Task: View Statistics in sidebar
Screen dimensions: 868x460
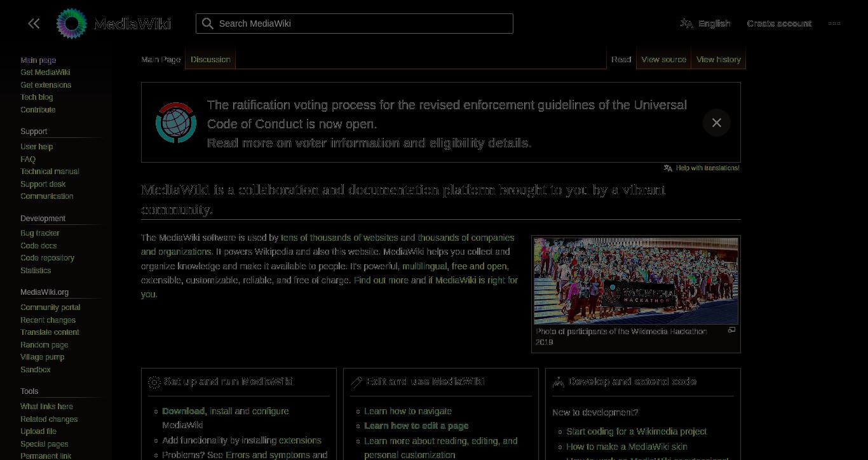Action: click(36, 271)
